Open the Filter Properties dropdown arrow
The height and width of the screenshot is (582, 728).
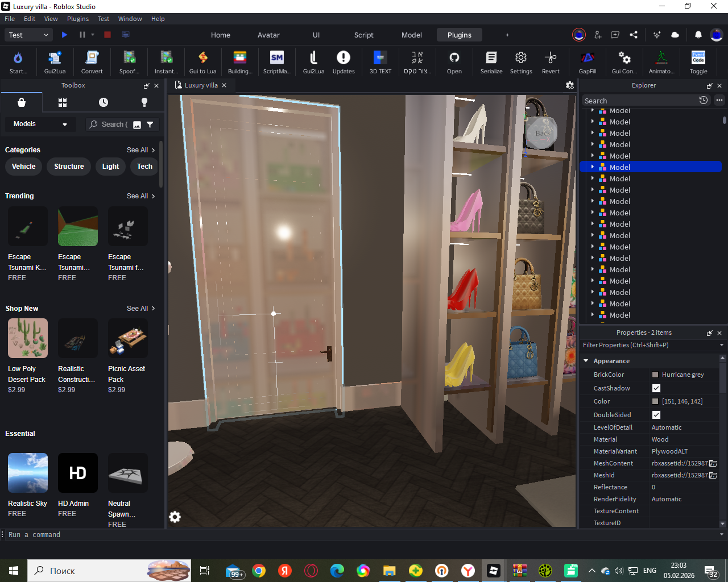click(722, 345)
